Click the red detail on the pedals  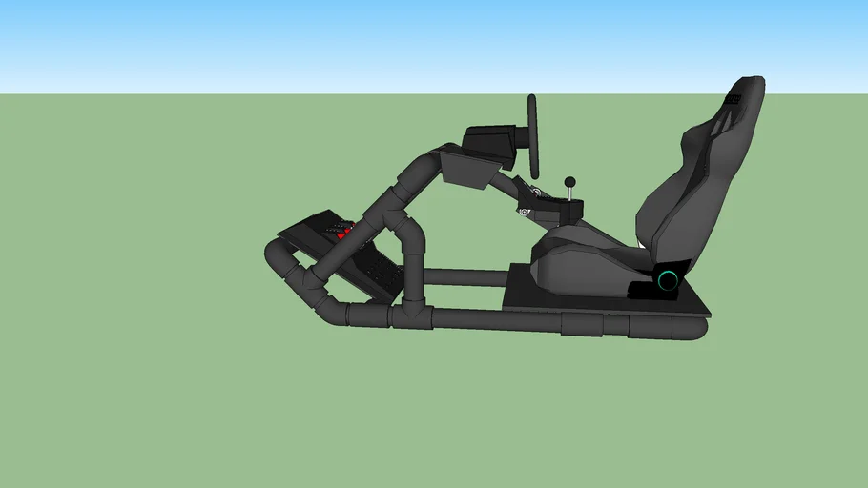point(347,229)
